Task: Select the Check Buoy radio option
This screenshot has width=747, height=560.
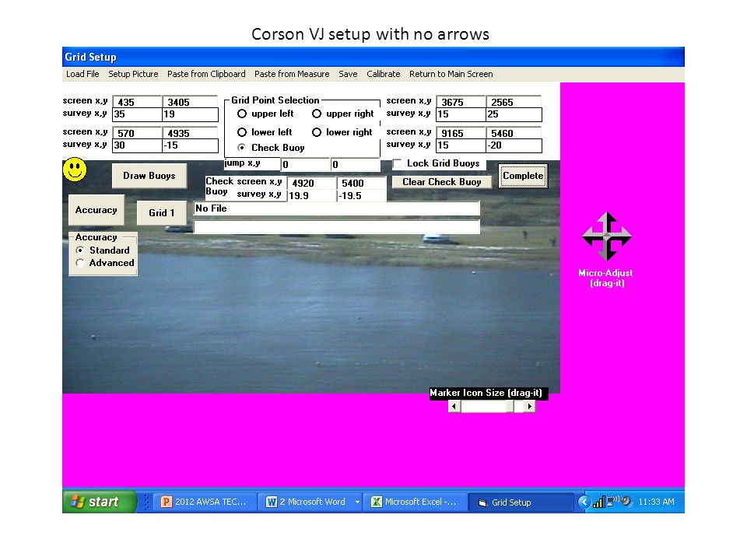Action: (242, 148)
